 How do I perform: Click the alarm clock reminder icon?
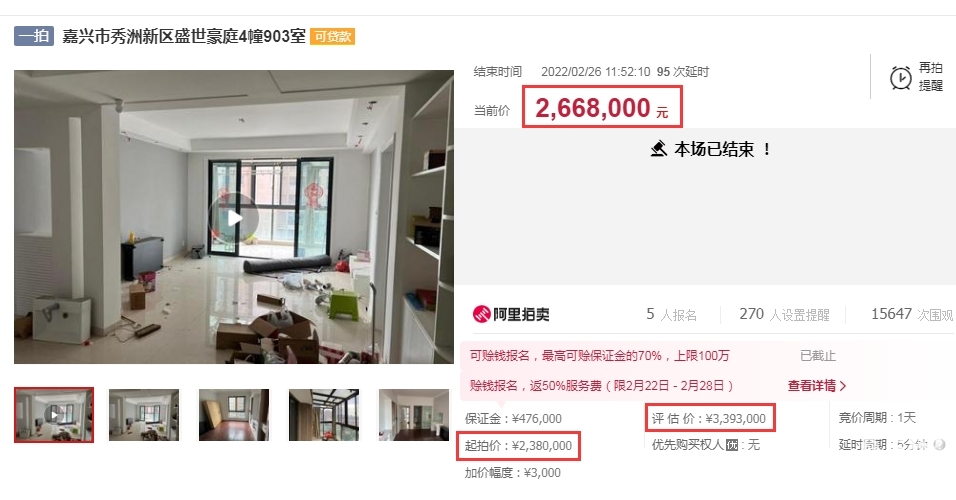901,78
